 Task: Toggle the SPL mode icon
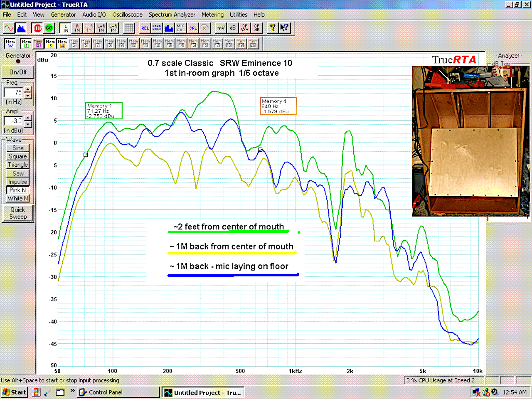click(x=193, y=28)
